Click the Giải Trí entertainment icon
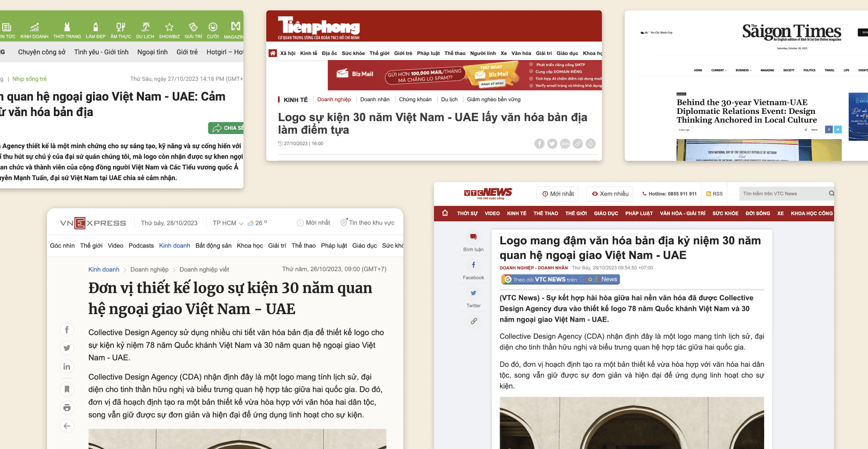 [x=193, y=27]
